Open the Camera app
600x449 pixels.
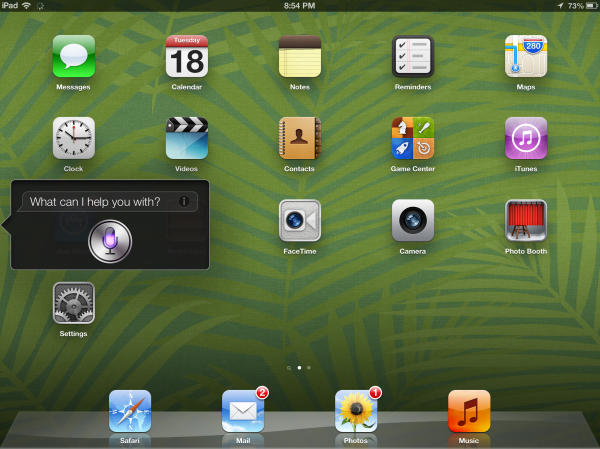[413, 220]
